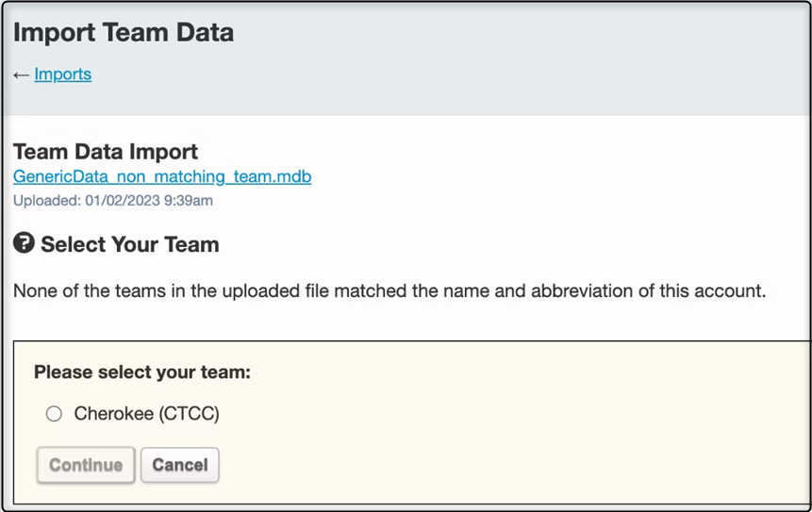Click the word 'Imports' in the page title area
Image resolution: width=812 pixels, height=512 pixels.
[63, 74]
